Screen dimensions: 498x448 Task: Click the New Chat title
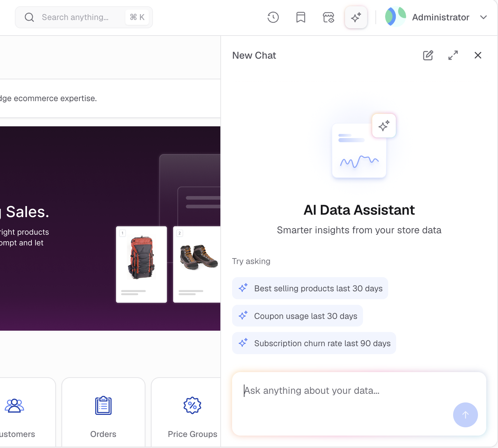pyautogui.click(x=254, y=56)
